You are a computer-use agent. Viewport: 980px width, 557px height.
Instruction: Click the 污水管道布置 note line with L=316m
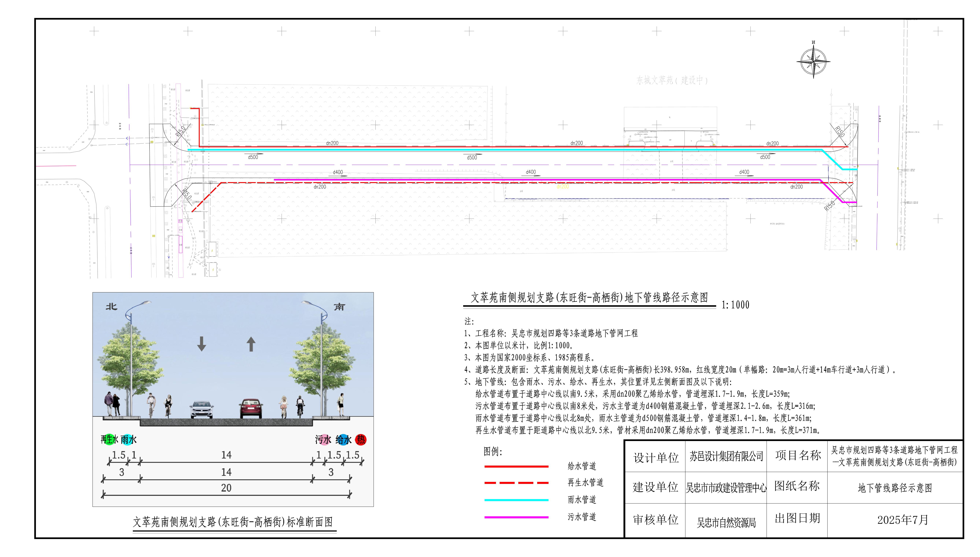click(645, 406)
